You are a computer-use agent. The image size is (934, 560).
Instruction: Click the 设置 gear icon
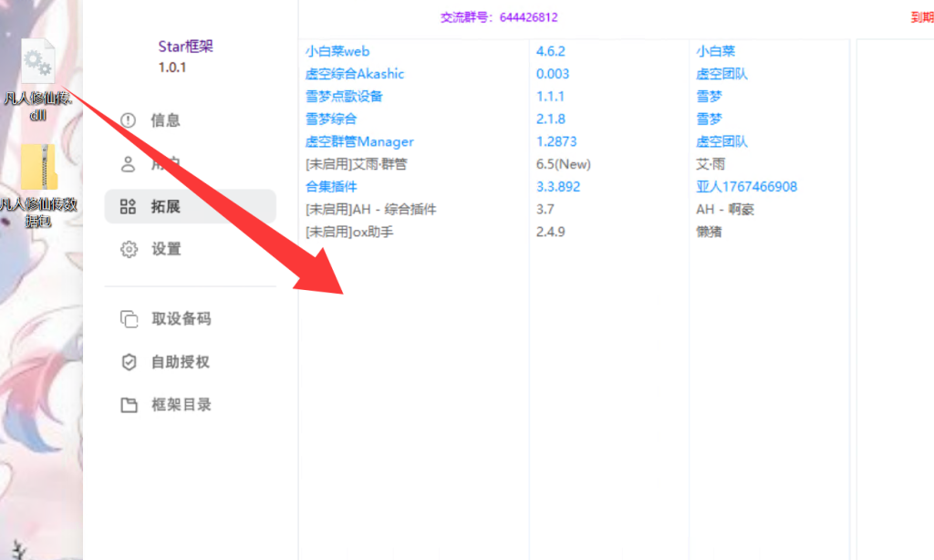pos(129,249)
